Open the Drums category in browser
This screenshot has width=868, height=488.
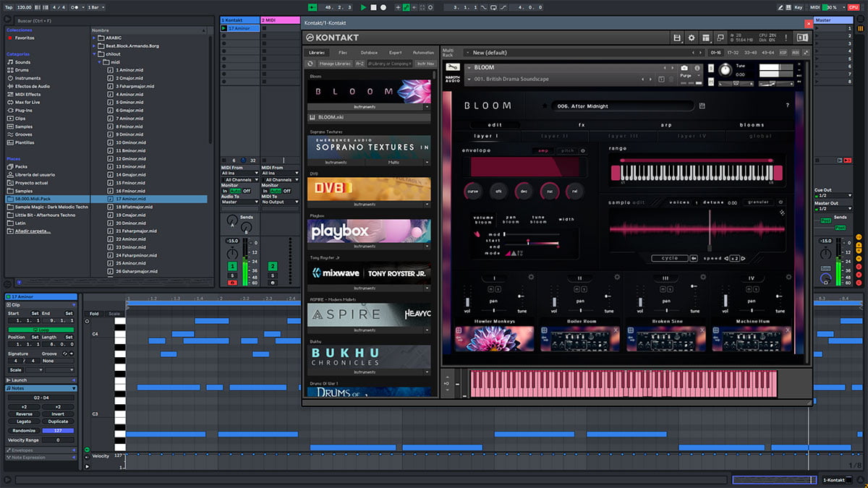pyautogui.click(x=22, y=70)
